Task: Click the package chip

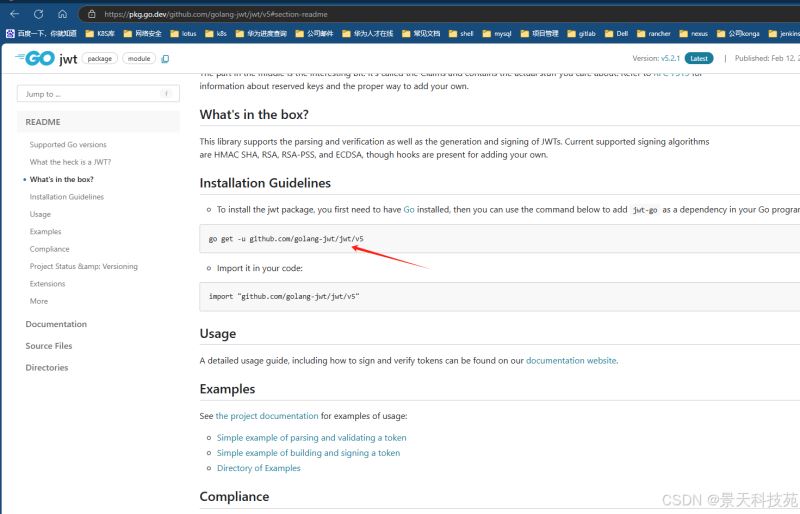Action: [99, 59]
